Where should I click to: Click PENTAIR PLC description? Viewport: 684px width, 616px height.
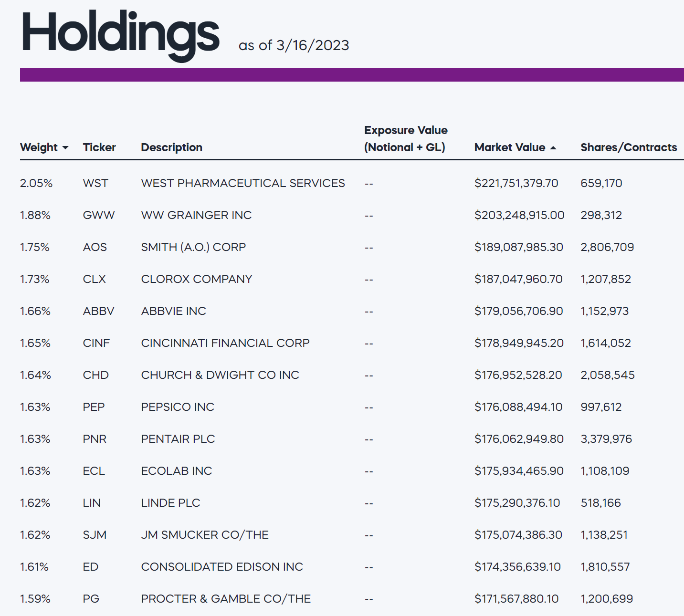(178, 439)
